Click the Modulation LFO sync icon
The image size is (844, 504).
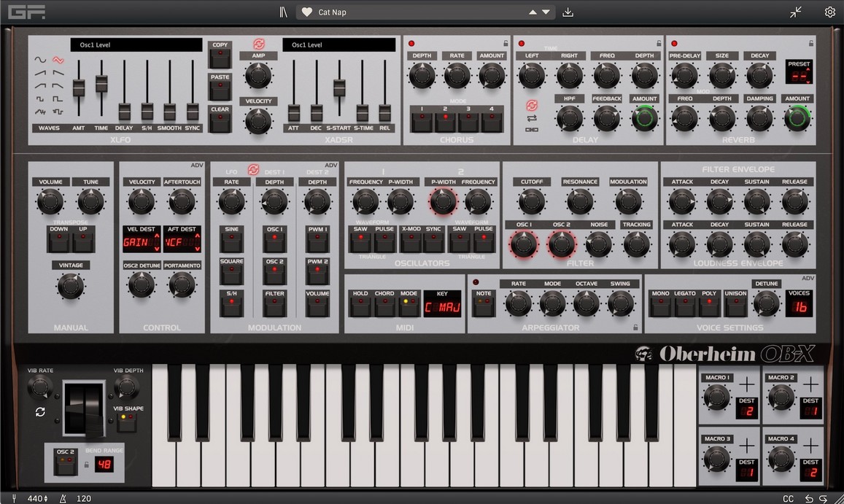(x=253, y=170)
